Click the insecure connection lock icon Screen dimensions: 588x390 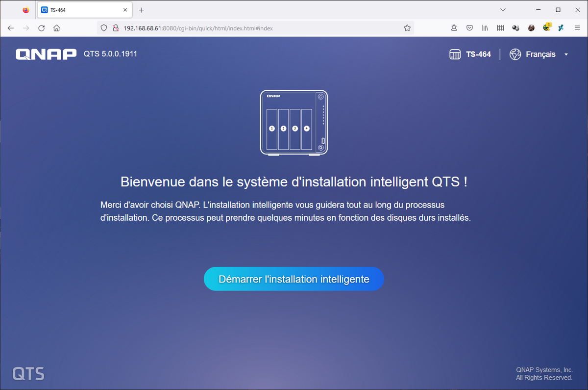pos(116,28)
